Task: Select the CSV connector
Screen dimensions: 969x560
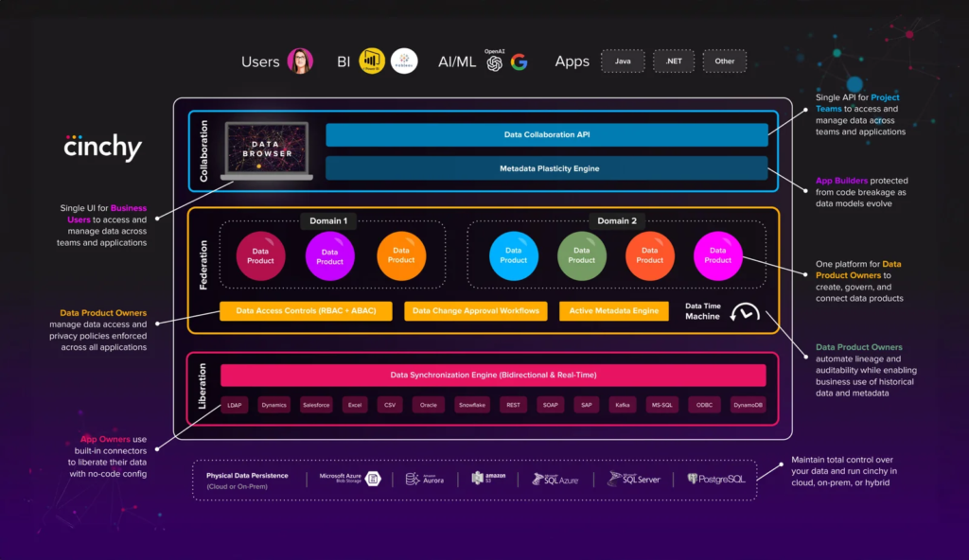Action: click(390, 406)
